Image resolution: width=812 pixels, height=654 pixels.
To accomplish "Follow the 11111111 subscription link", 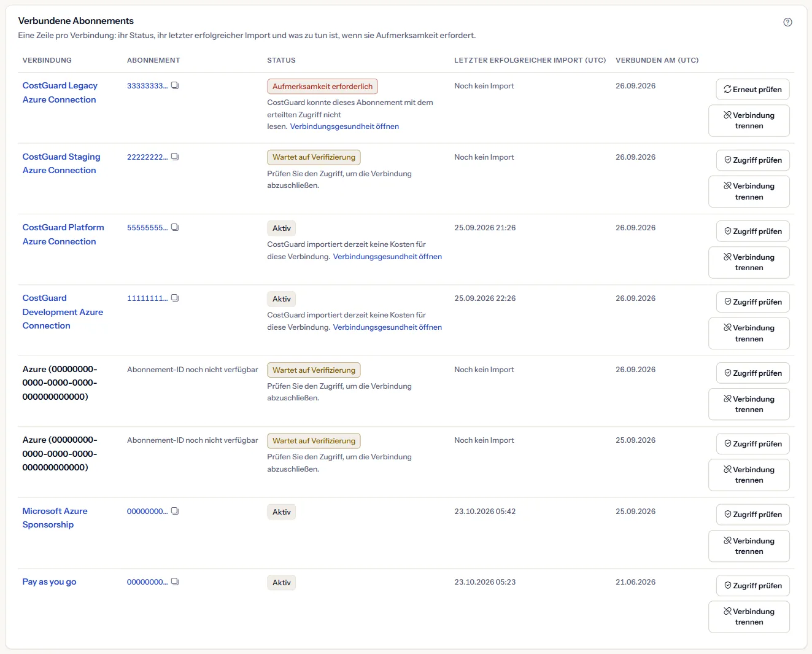I will 147,298.
